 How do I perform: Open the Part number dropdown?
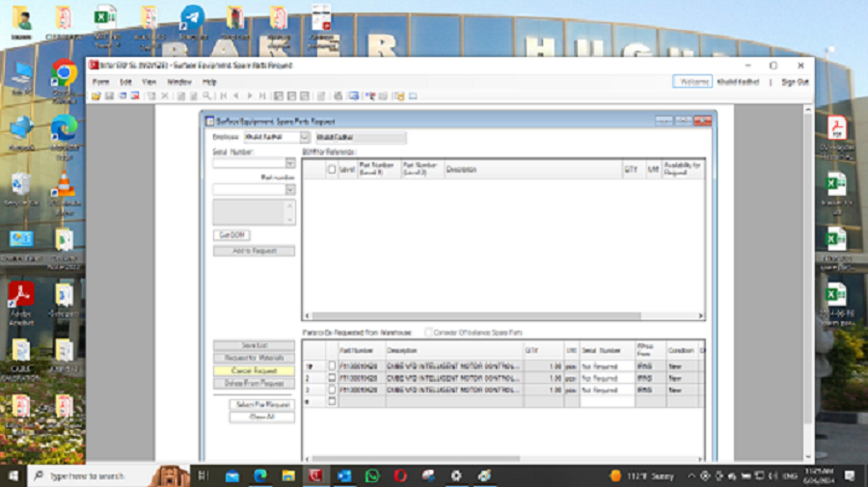pyautogui.click(x=290, y=190)
